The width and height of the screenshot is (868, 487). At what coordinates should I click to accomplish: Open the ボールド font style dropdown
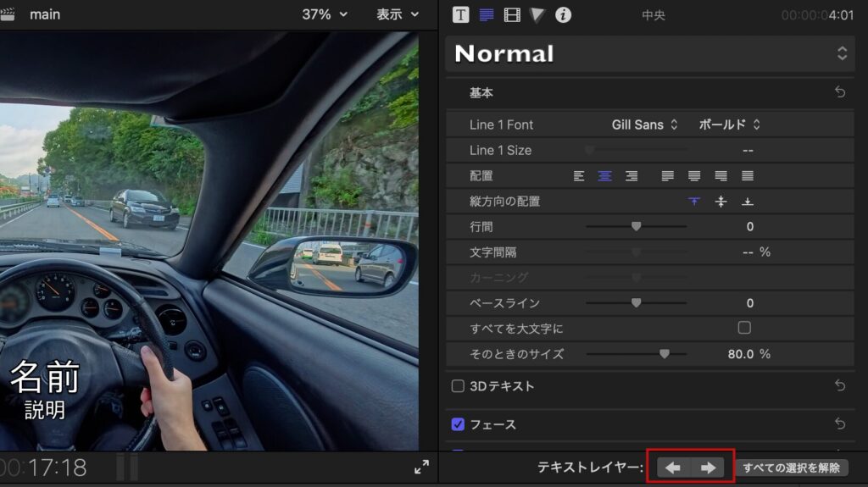click(729, 125)
